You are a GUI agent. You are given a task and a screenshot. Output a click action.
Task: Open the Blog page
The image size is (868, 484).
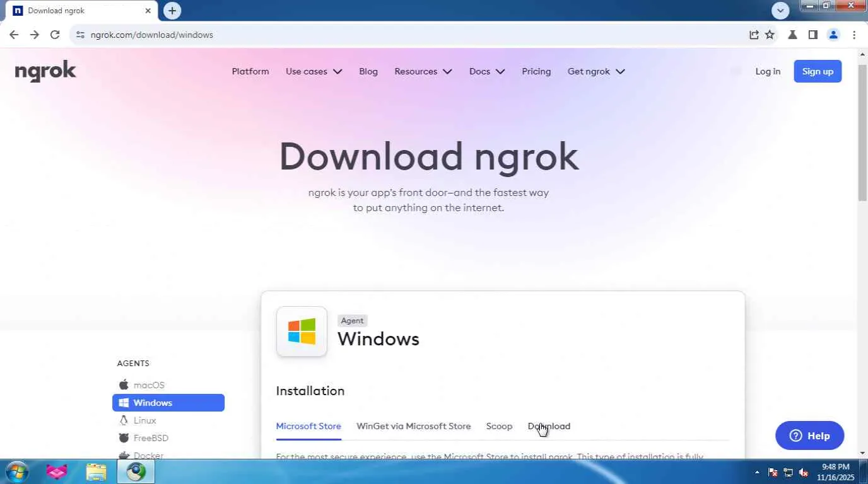368,71
